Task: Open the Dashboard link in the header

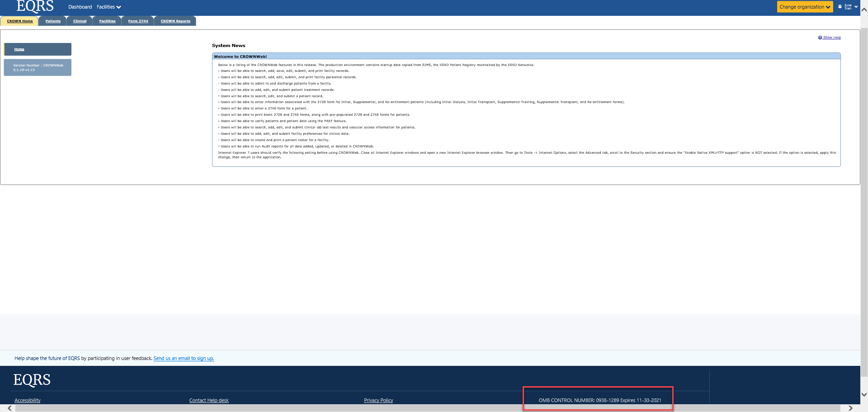Action: click(x=80, y=7)
